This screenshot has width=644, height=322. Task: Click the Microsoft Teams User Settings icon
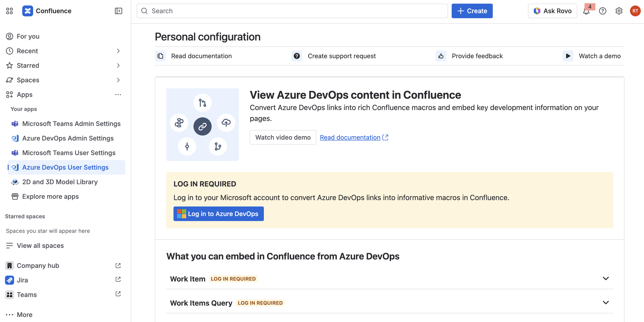coord(15,153)
